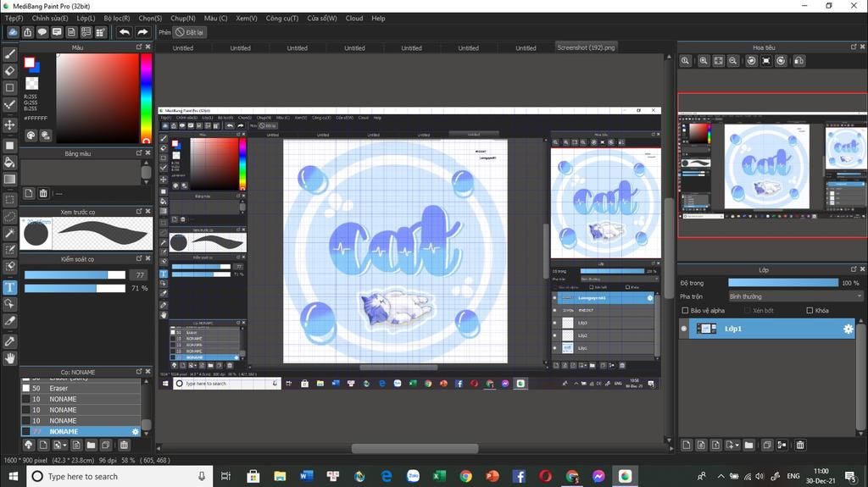Select the Gradient tool
This screenshot has width=868, height=487.
pos(10,179)
